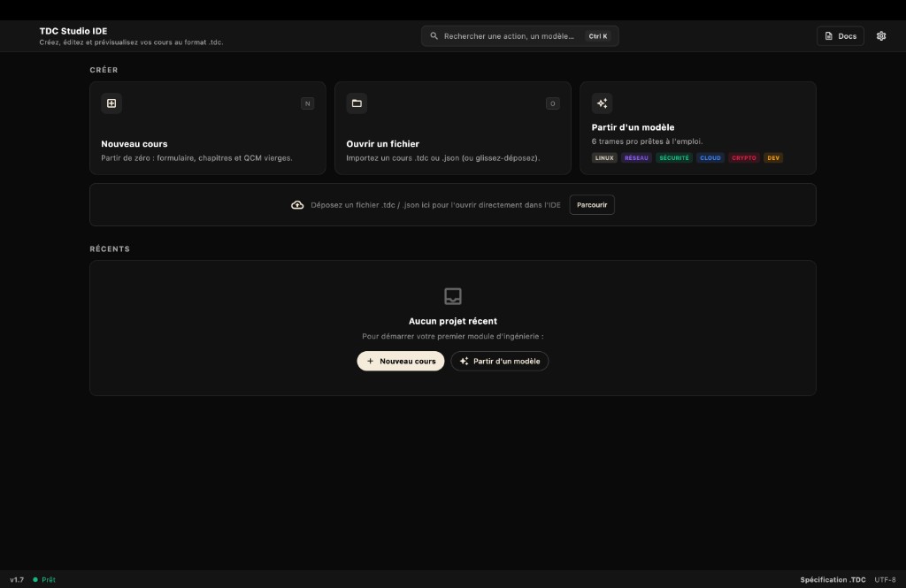The height and width of the screenshot is (588, 906).
Task: Click the Aucun projet récent heading
Action: 453,321
